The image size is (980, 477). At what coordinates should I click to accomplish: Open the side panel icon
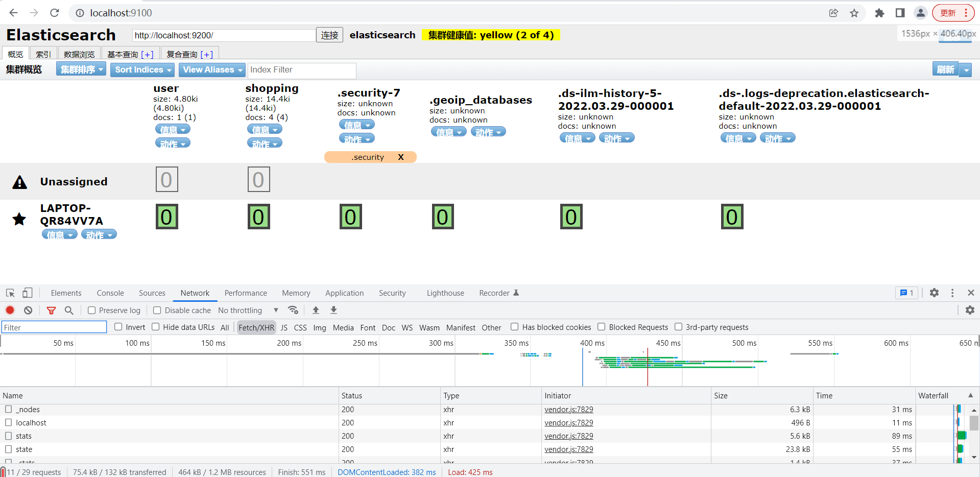[x=900, y=13]
